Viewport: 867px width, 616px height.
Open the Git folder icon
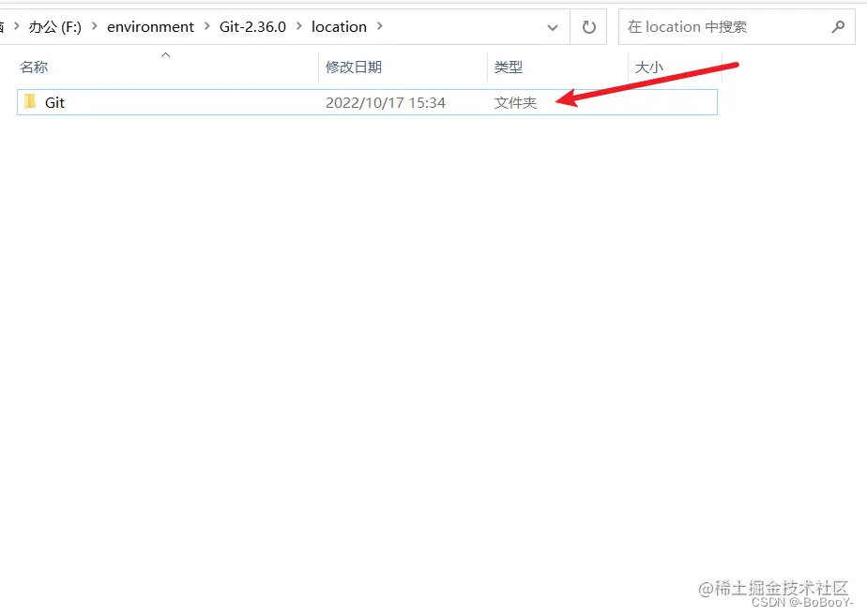(x=30, y=101)
